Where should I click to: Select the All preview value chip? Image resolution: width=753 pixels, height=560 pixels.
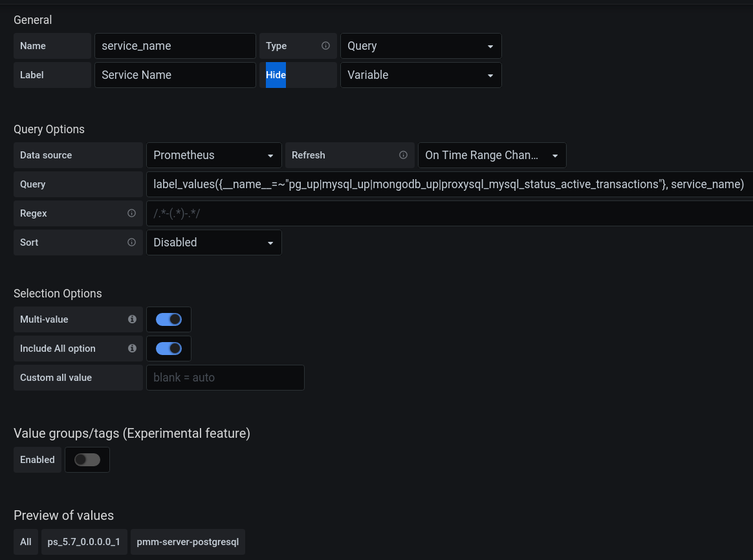[25, 542]
